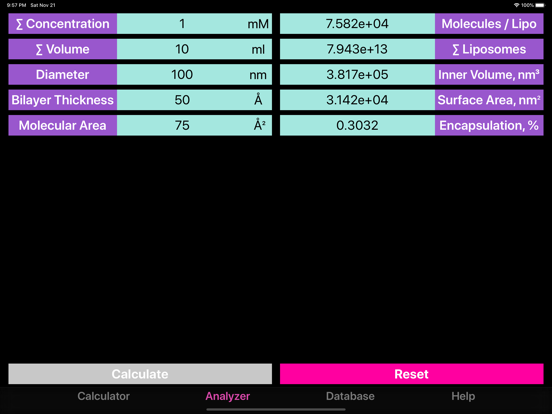The image size is (552, 414).
Task: Edit the Diameter value 100
Action: [182, 74]
